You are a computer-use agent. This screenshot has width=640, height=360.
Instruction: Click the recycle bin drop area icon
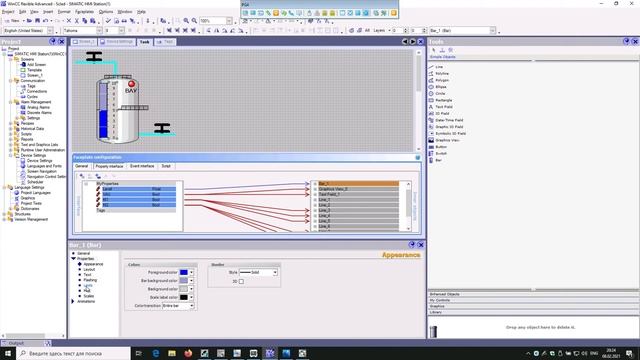point(433,331)
